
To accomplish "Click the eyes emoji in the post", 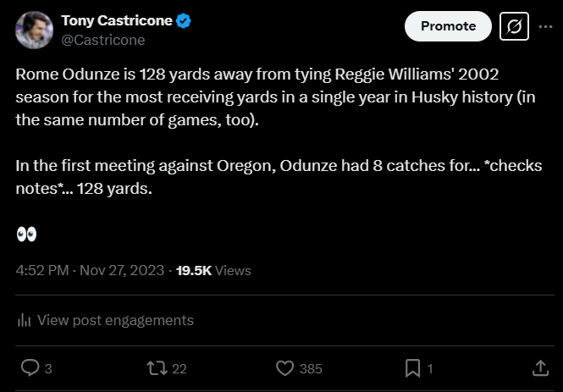I will pos(26,234).
